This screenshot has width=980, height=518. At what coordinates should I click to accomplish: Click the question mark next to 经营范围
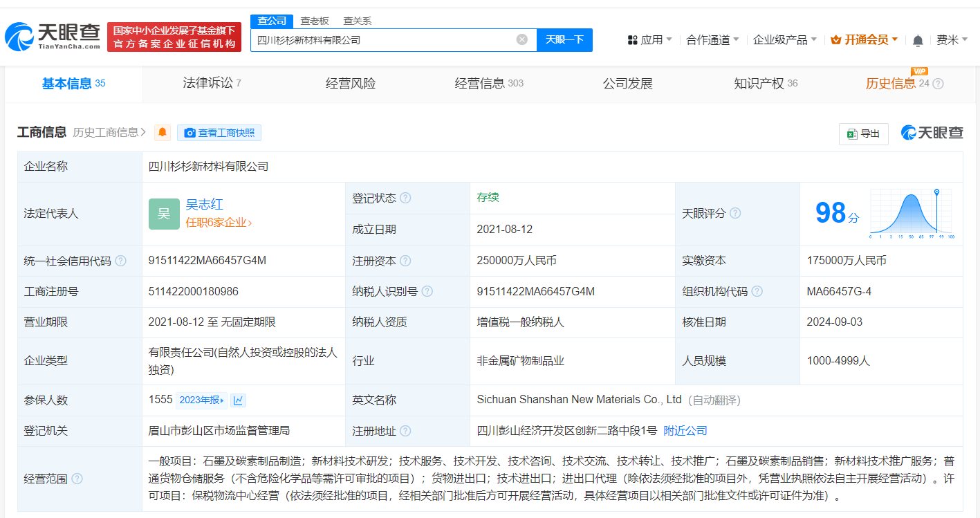(77, 479)
